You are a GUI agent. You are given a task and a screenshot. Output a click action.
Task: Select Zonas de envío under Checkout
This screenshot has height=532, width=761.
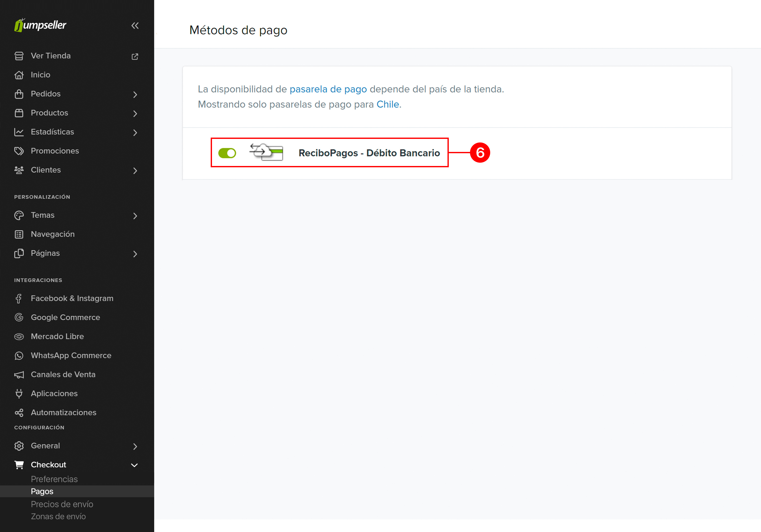[58, 516]
